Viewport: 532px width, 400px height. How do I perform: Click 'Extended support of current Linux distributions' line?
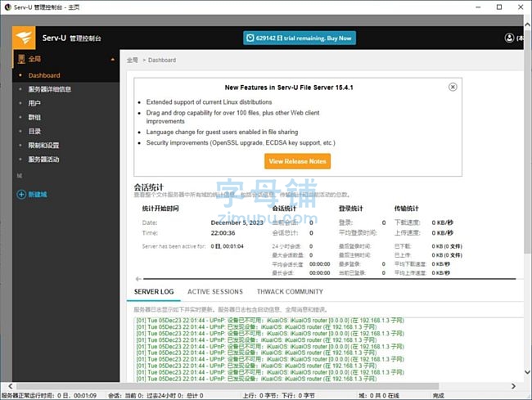click(x=209, y=102)
